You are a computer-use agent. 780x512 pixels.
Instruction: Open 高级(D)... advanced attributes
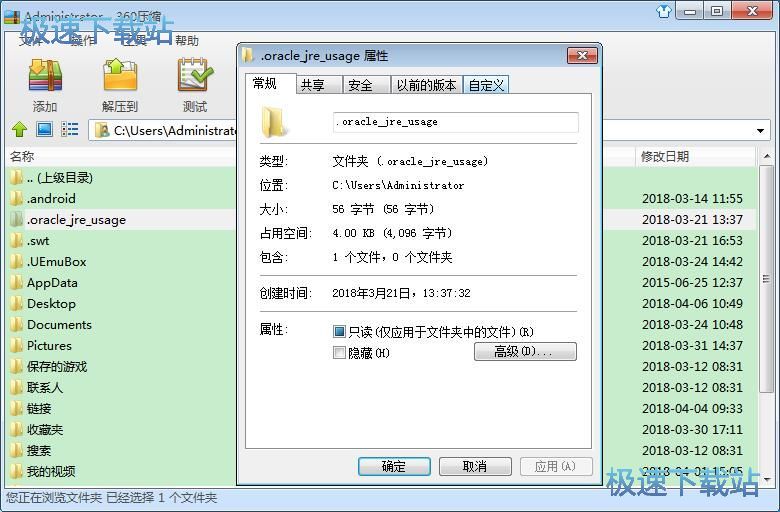pyautogui.click(x=525, y=351)
